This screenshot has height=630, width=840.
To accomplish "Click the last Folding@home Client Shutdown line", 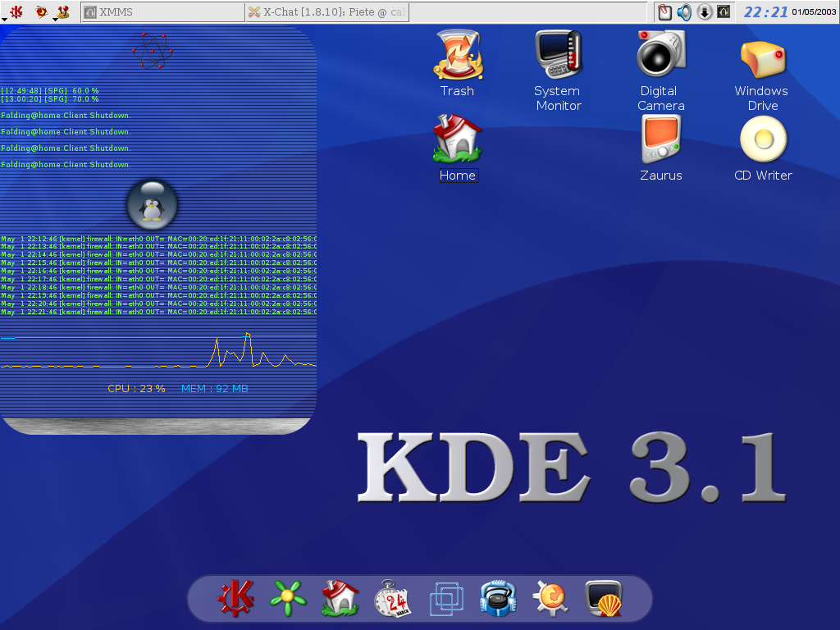I will 66,164.
